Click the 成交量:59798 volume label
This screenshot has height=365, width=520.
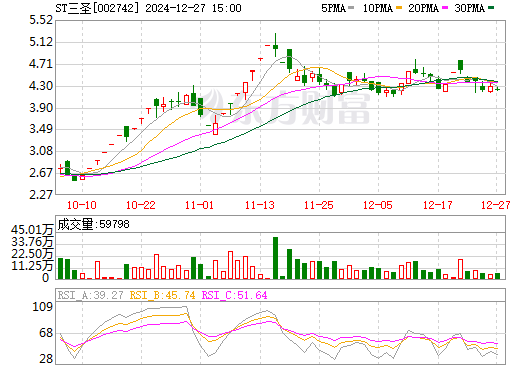pyautogui.click(x=93, y=224)
